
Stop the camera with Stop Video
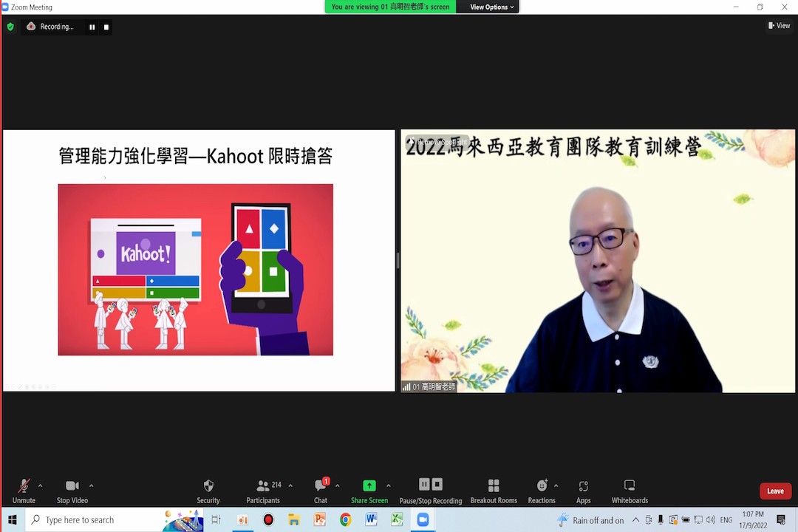72,491
